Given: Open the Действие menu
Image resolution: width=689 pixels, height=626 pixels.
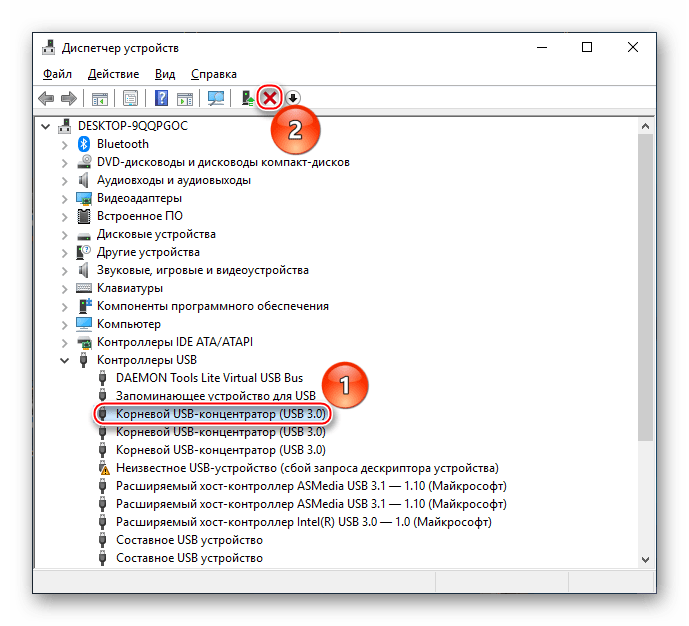Looking at the screenshot, I should pos(113,74).
